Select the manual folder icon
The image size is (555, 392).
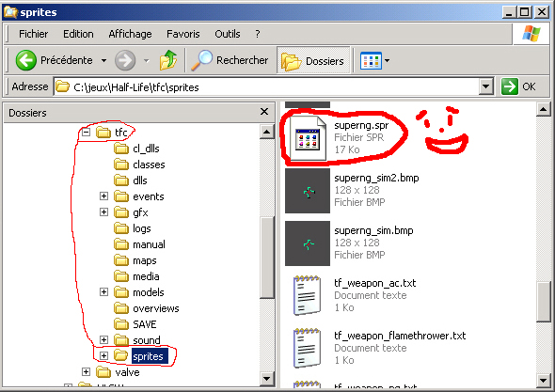(121, 244)
